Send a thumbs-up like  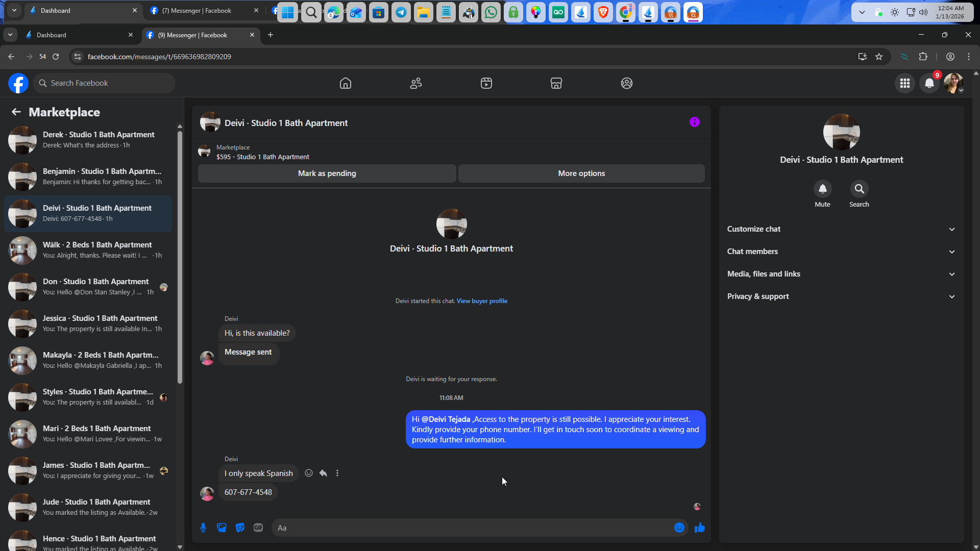tap(699, 528)
